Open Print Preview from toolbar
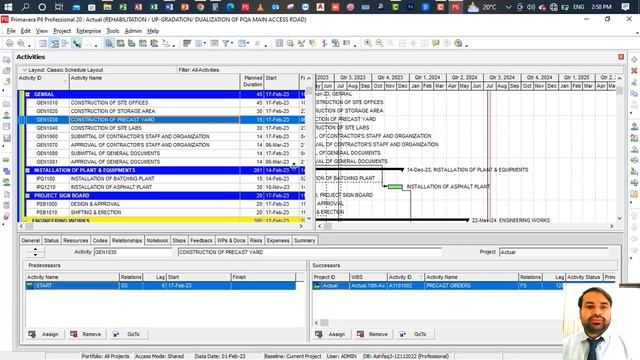Screen dimensions: 640x360 [x=21, y=43]
